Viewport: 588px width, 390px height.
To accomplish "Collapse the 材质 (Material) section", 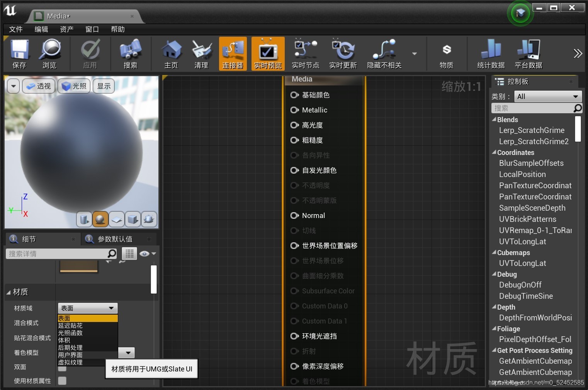I will coord(8,292).
